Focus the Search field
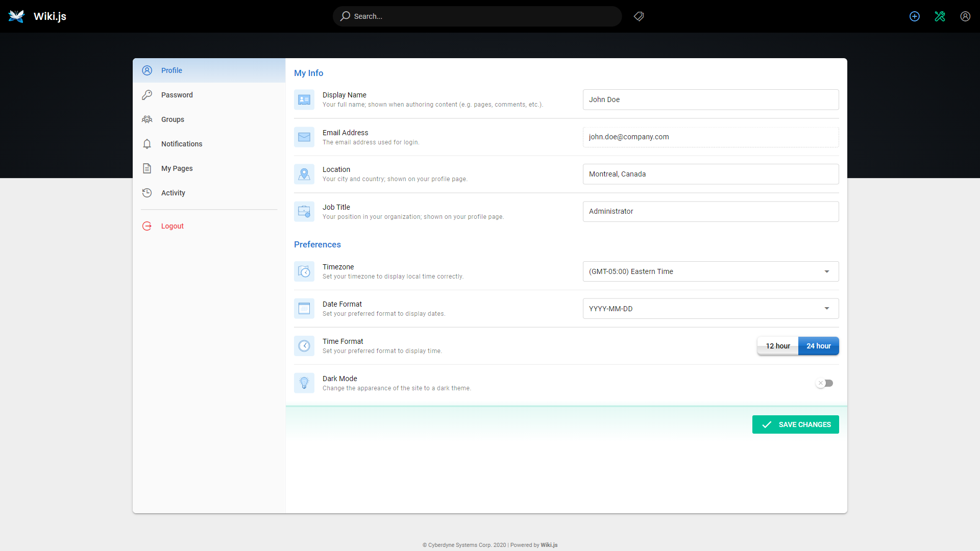This screenshot has width=980, height=551. 477,16
